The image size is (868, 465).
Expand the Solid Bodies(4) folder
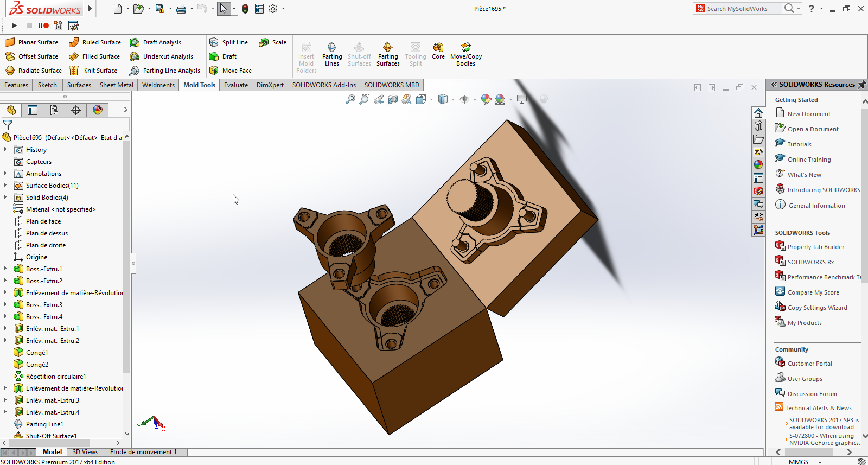(x=5, y=198)
